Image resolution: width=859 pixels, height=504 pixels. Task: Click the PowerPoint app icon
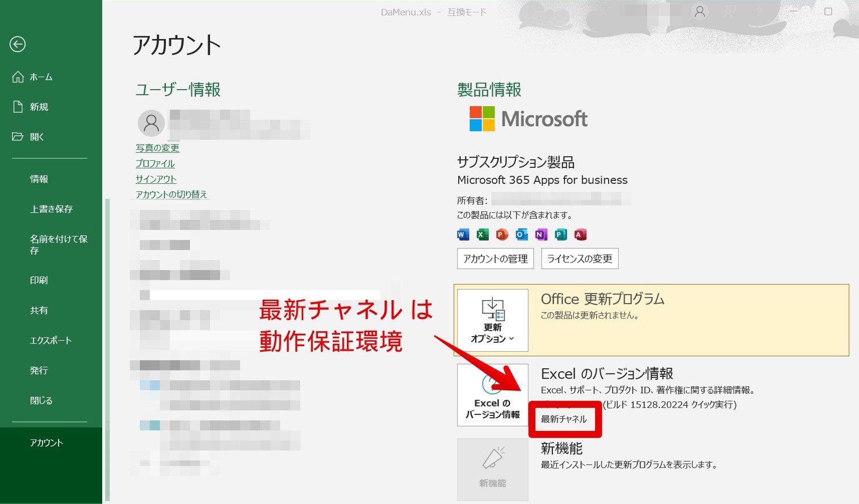tap(502, 234)
